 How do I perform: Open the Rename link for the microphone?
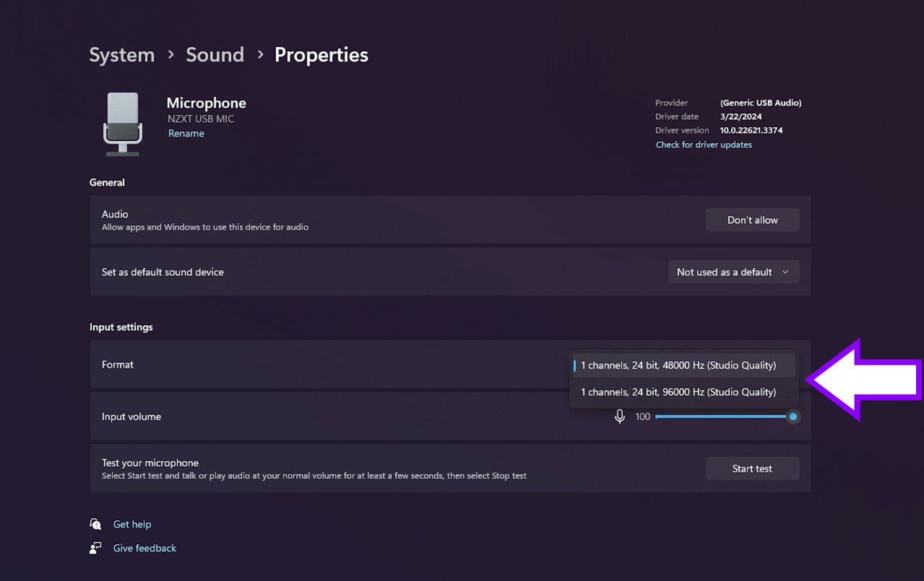186,133
